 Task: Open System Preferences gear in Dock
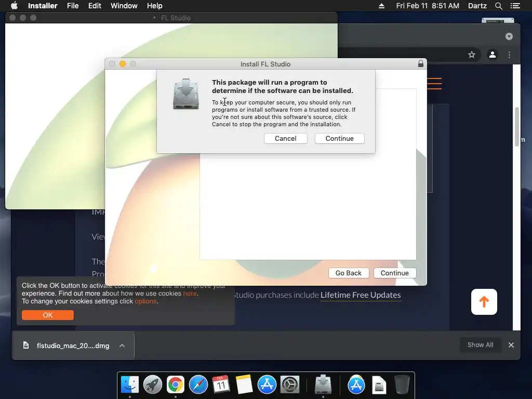[290, 385]
